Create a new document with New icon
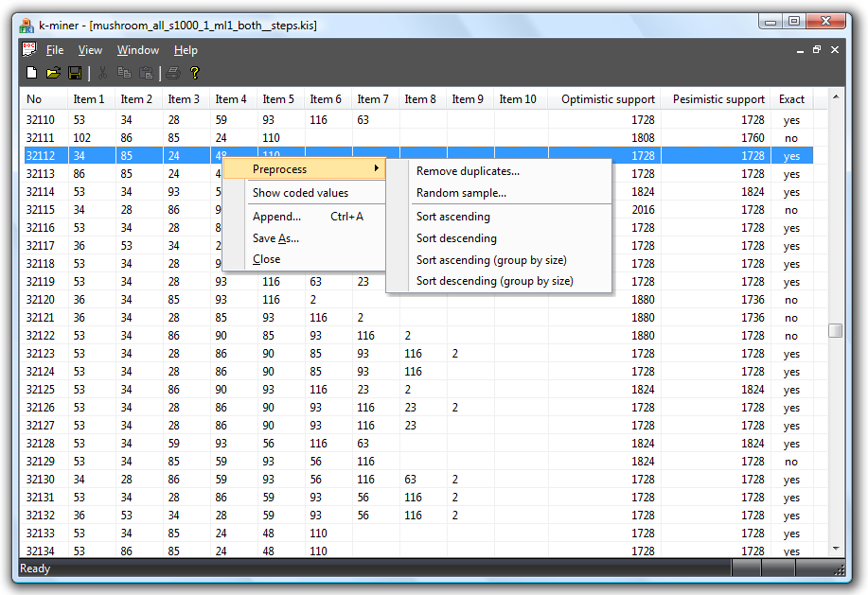 click(32, 73)
